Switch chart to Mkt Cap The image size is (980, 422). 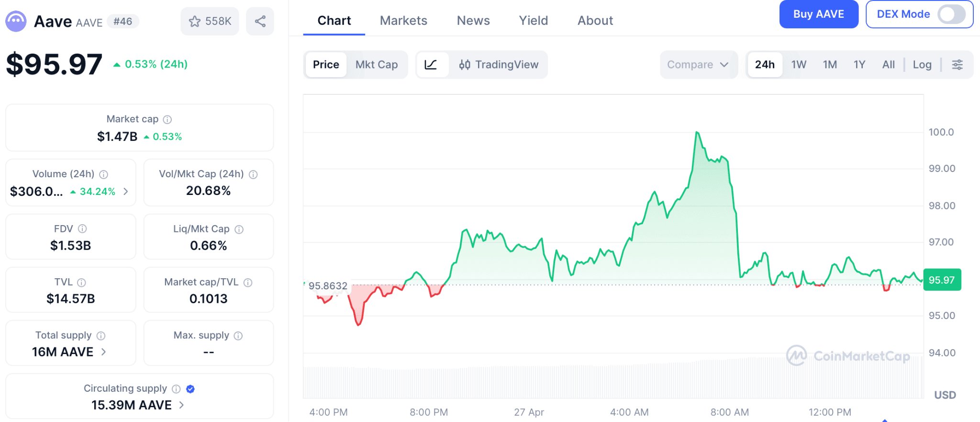click(377, 65)
